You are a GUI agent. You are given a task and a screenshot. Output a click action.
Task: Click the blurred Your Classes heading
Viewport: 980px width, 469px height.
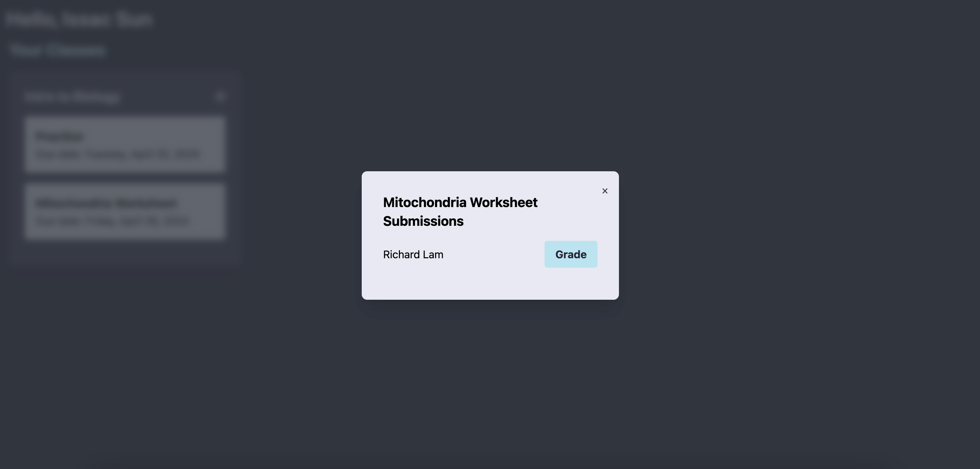point(57,50)
